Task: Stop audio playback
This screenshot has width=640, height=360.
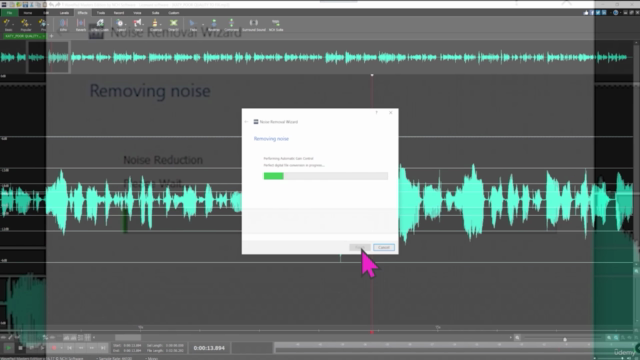Action: point(20,348)
